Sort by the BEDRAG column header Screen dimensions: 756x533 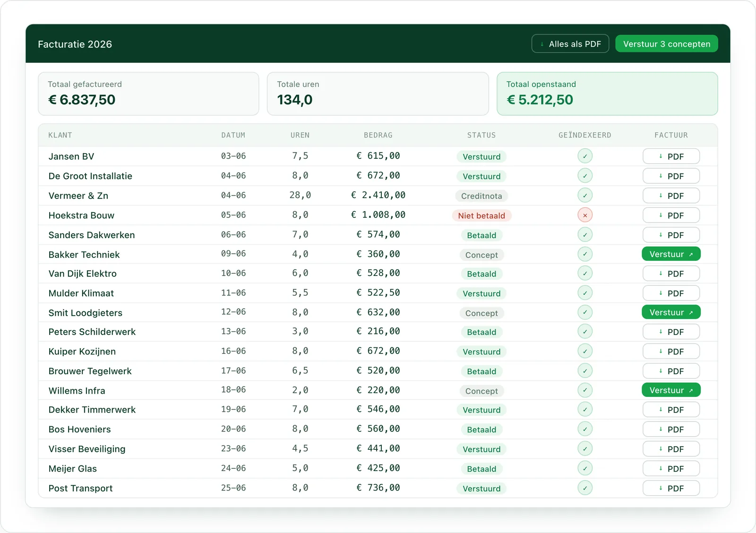[x=378, y=135]
